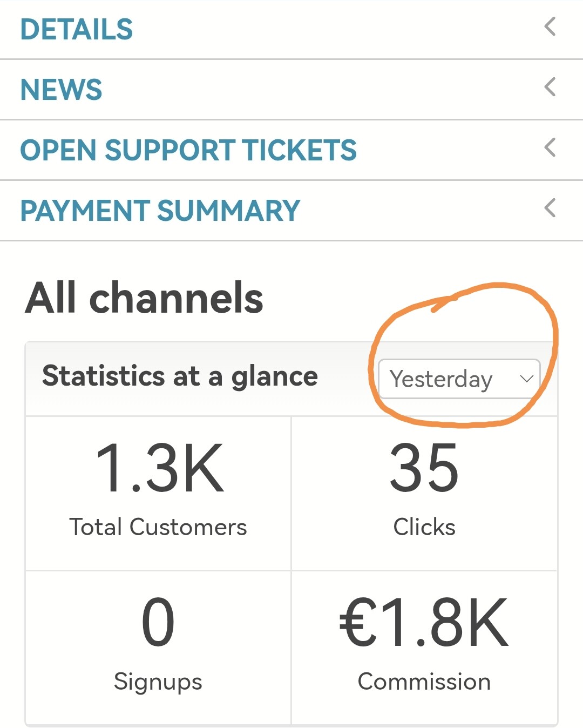
Task: Click the Total Customers label
Action: pyautogui.click(x=158, y=527)
